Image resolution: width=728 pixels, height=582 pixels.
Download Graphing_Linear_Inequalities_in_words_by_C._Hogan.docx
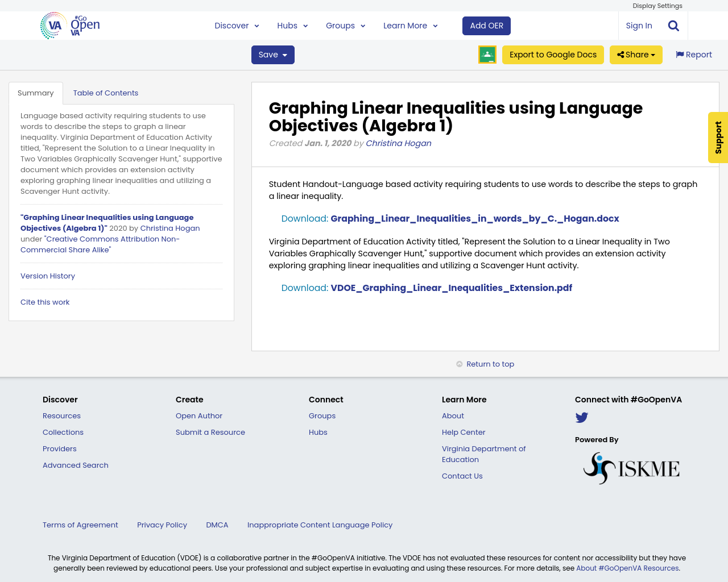[x=475, y=218]
